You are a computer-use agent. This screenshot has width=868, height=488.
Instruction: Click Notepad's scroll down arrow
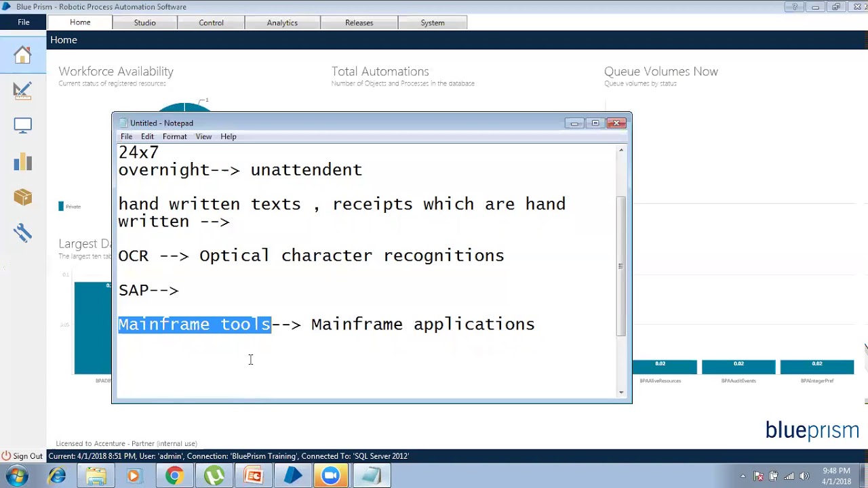[x=620, y=392]
